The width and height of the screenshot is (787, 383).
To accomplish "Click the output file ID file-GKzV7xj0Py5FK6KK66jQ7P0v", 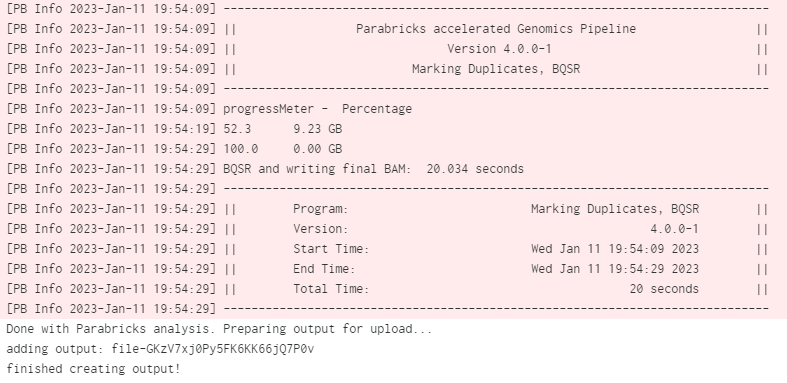I will coord(213,349).
